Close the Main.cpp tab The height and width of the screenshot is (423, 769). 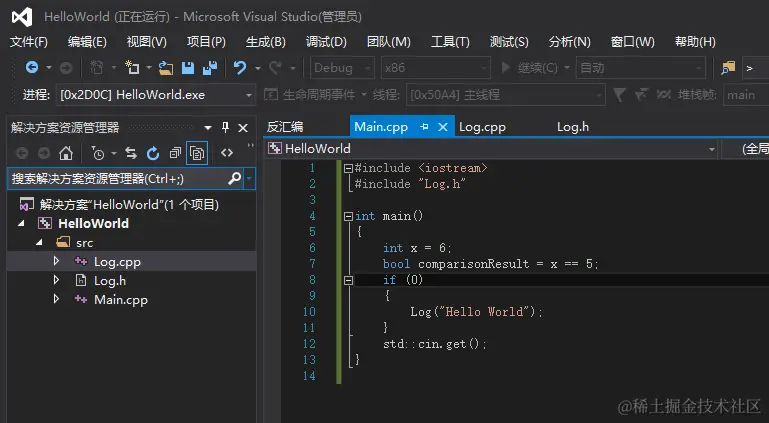(x=443, y=127)
